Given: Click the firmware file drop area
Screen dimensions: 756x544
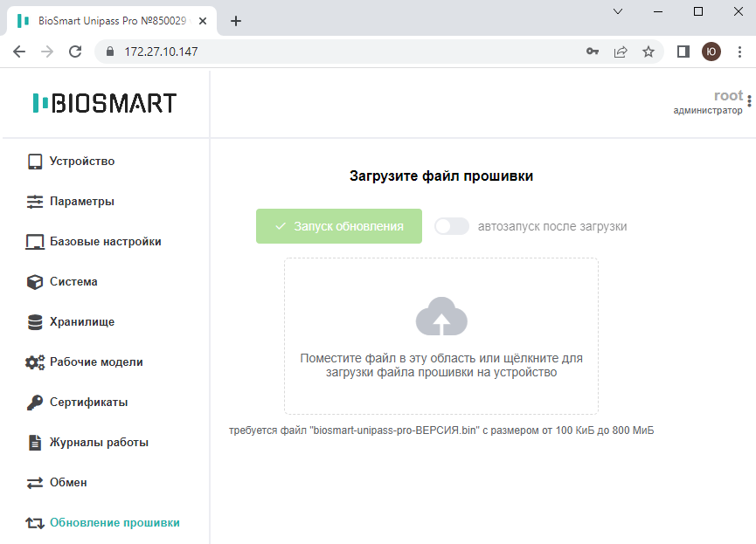Looking at the screenshot, I should [441, 336].
